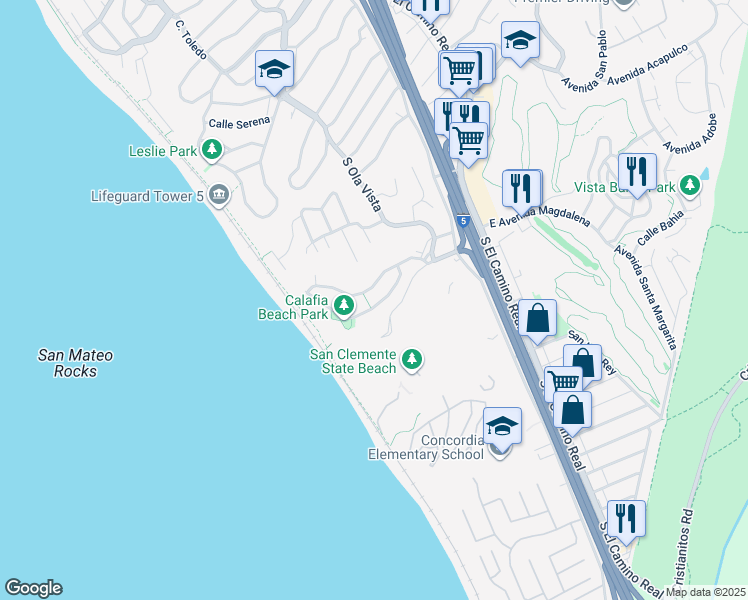Select the Lifeguard Tower 5 marker
The width and height of the screenshot is (748, 600).
(219, 195)
